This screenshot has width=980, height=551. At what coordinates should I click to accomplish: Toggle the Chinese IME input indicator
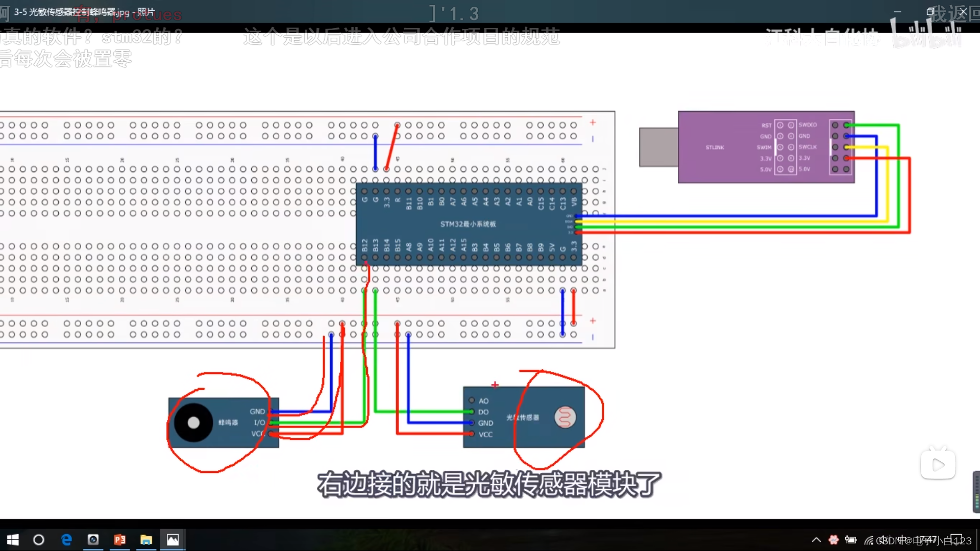(x=902, y=540)
